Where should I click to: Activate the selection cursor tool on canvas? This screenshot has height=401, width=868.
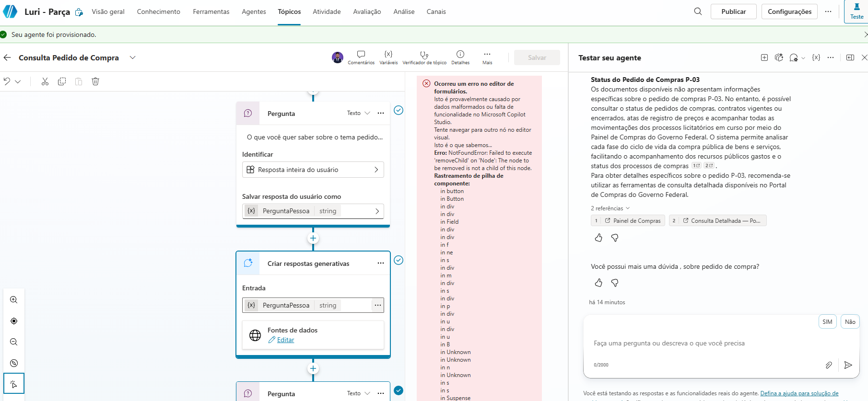14,384
